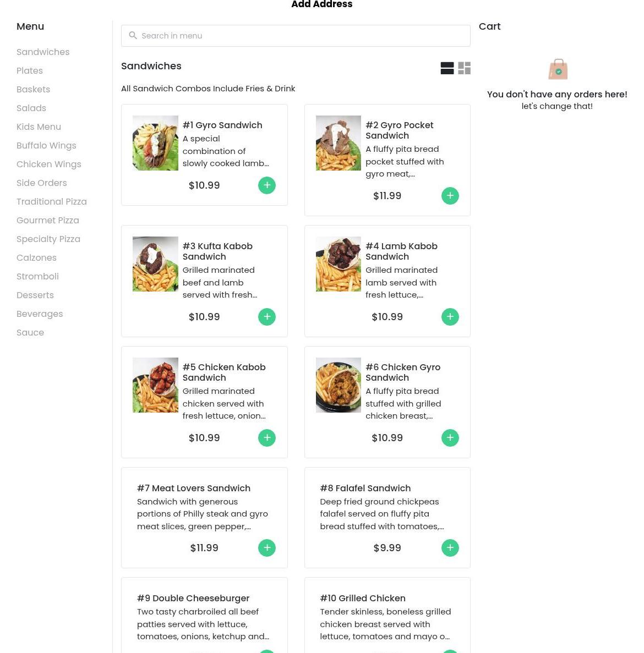Open the #9 Double Cheeseburger item title
This screenshot has width=644, height=653.
(193, 599)
